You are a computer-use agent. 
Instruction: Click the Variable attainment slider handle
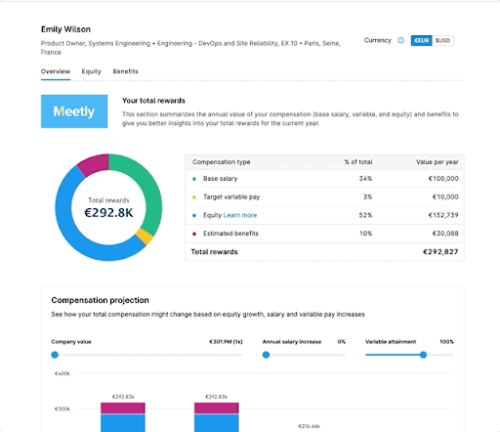coord(423,355)
